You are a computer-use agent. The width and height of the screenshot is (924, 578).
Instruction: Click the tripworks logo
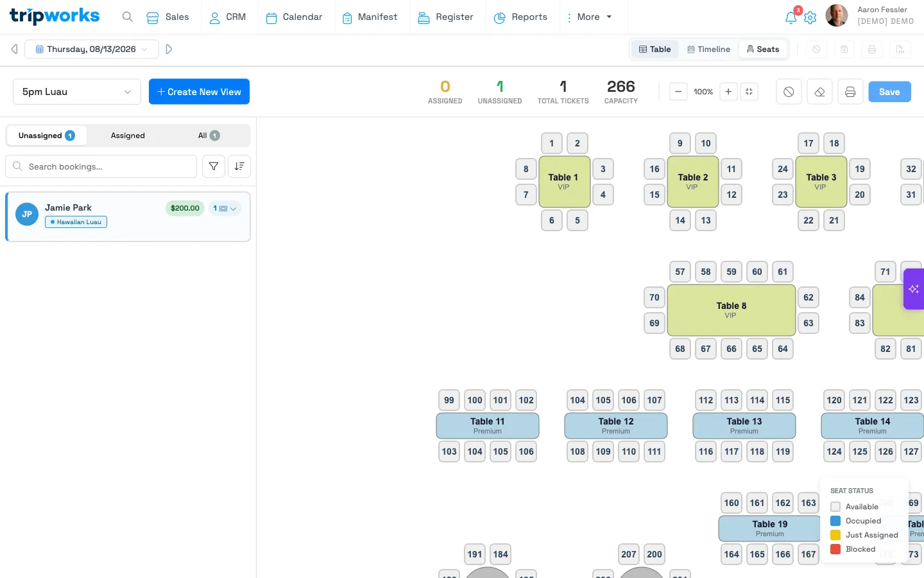point(55,16)
